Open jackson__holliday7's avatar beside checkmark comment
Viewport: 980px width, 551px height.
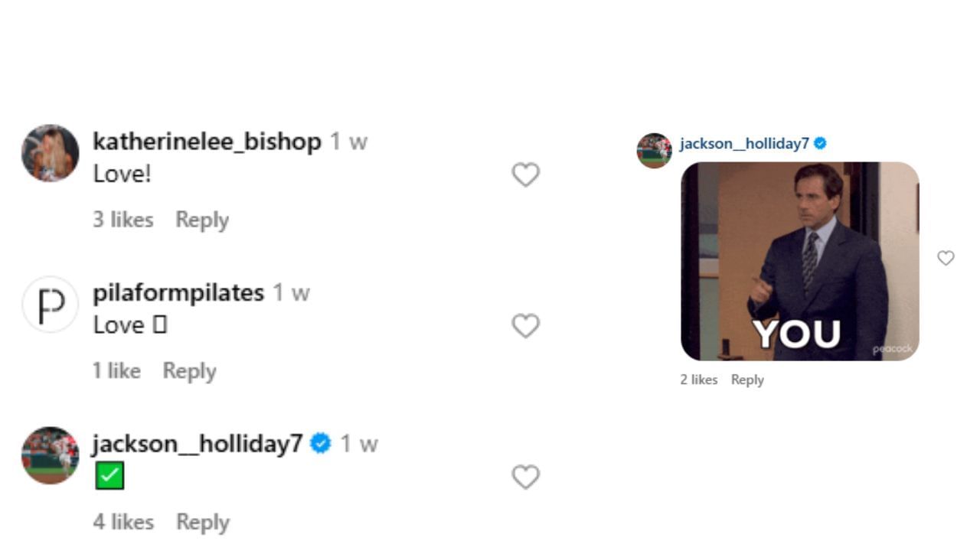click(51, 455)
